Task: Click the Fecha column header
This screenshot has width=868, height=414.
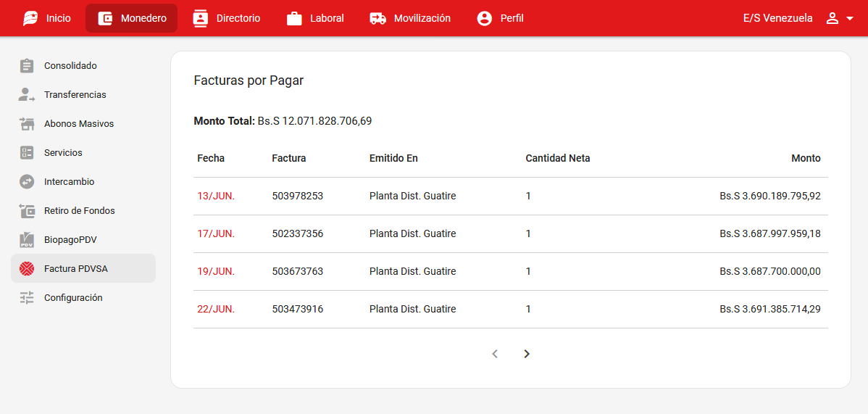Action: 211,159
